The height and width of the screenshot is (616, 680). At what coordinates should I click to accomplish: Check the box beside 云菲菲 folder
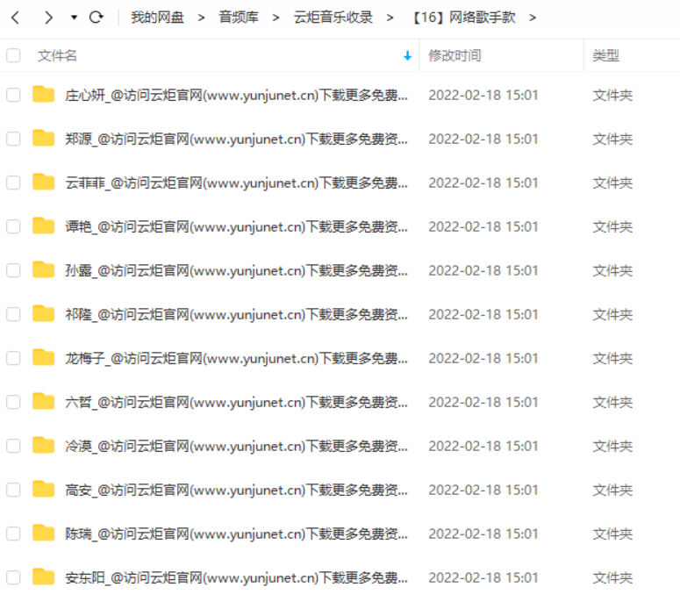tap(13, 183)
